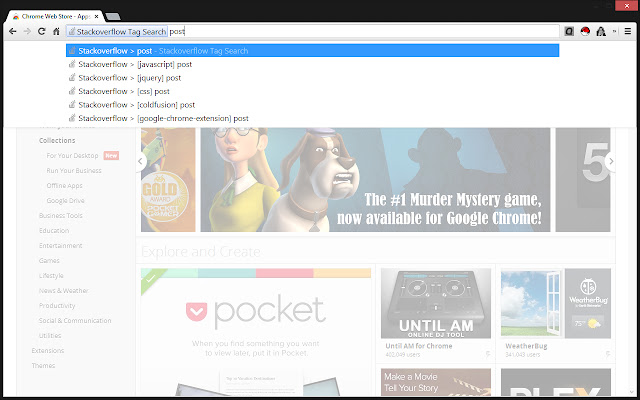Image resolution: width=640 pixels, height=400 pixels.
Task: Open the Chrome hamburger menu
Action: [628, 31]
